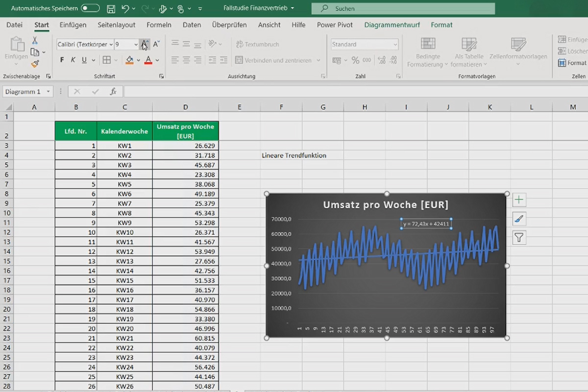Open Zellenformatvorlagen gallery

518,52
